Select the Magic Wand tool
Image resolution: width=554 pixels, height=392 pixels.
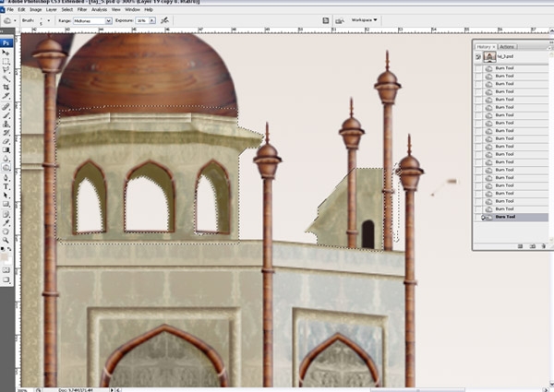(6, 78)
